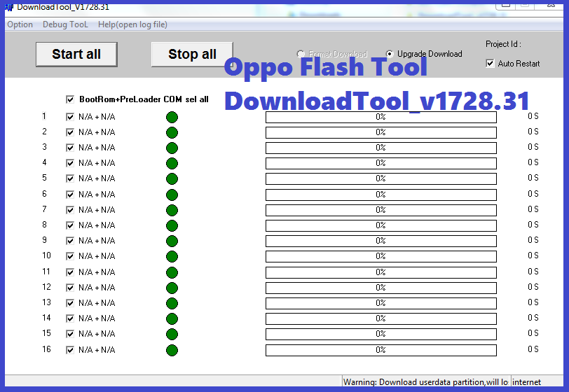
Task: Click the DownloadTool title bar app icon
Action: pyautogui.click(x=9, y=7)
